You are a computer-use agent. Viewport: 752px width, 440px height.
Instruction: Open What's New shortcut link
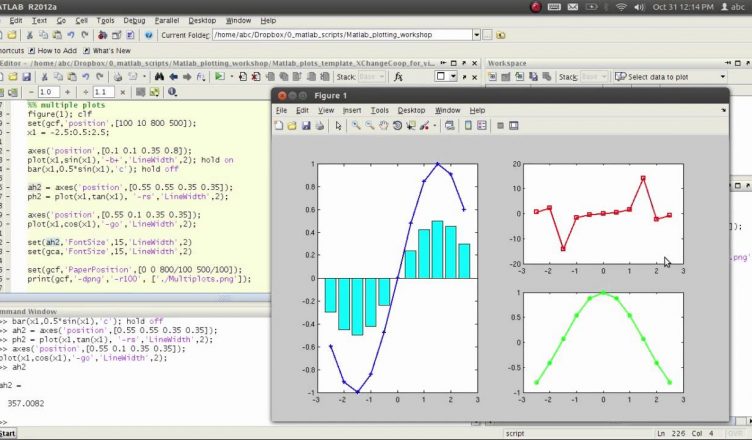click(106, 50)
